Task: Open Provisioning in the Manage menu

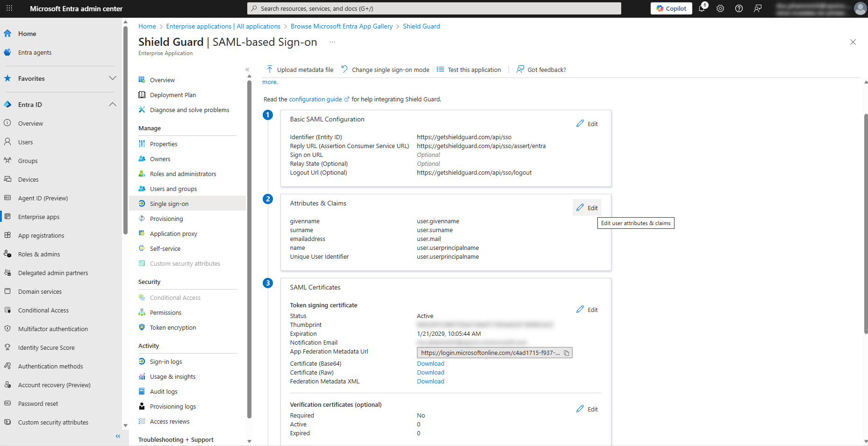Action: tap(166, 219)
